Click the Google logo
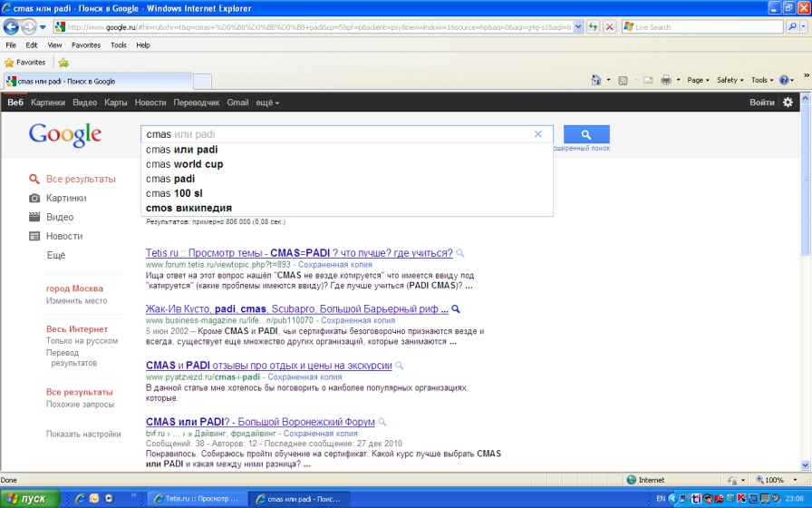 [x=65, y=135]
